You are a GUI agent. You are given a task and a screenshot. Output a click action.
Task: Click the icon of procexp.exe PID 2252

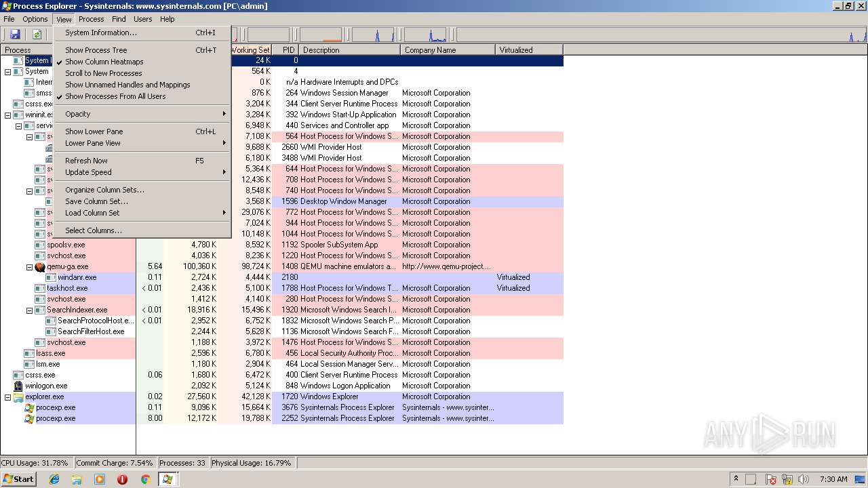pos(29,418)
